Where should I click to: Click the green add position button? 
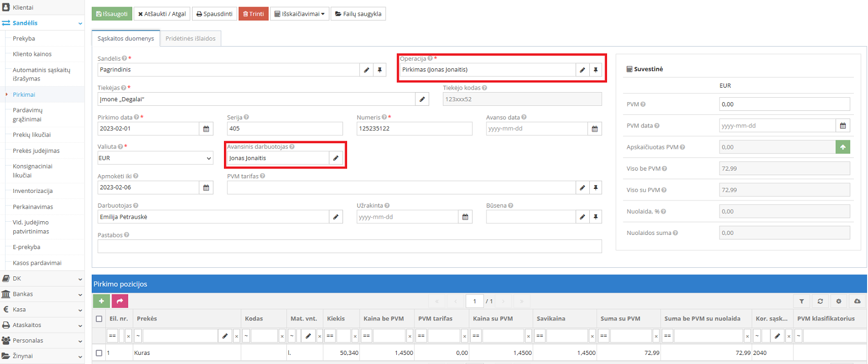(101, 301)
